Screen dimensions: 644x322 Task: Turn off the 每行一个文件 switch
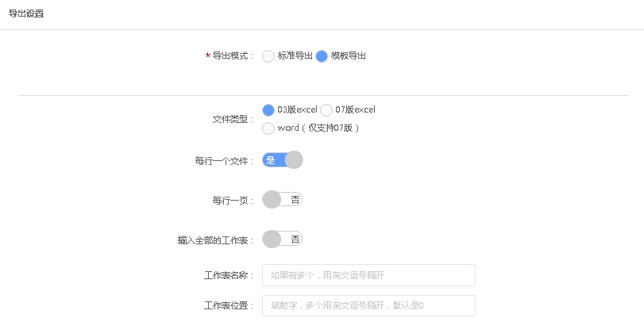click(283, 160)
